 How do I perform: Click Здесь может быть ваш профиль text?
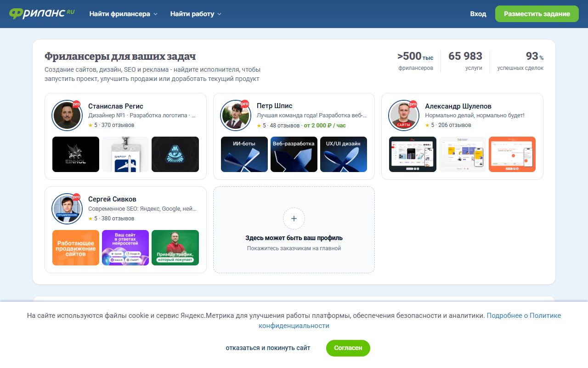tap(294, 238)
